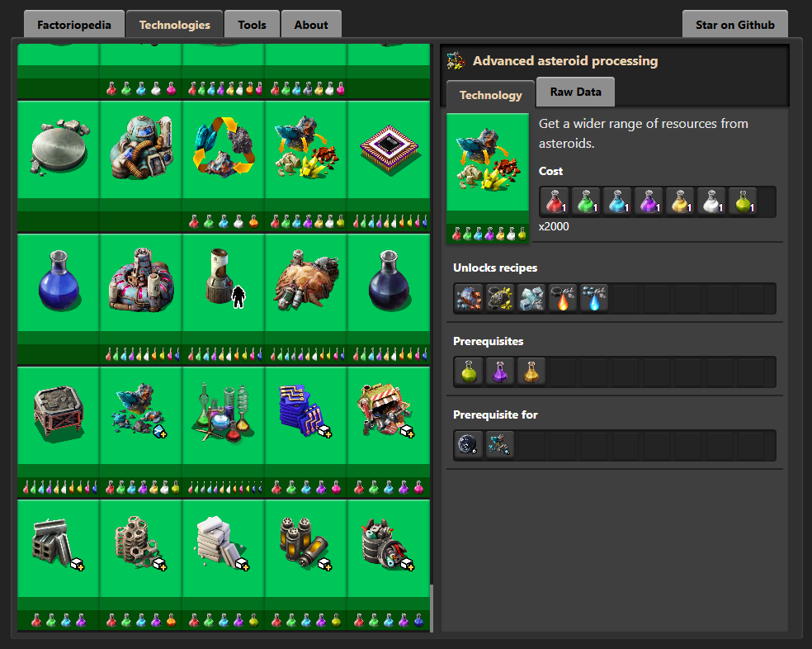Open the About tab
Image resolution: width=812 pixels, height=649 pixels.
[x=311, y=25]
